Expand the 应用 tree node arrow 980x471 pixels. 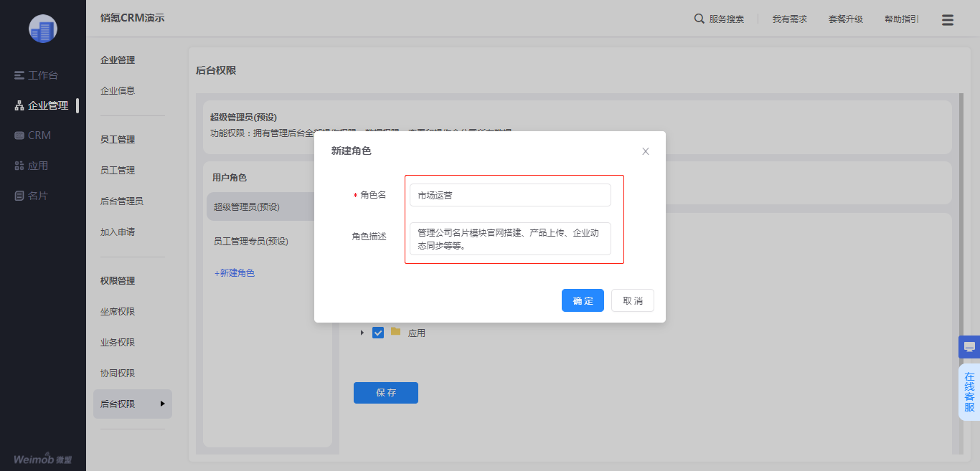click(x=362, y=333)
